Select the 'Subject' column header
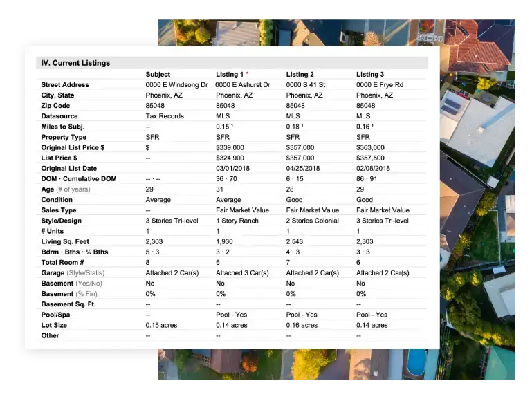 click(158, 74)
